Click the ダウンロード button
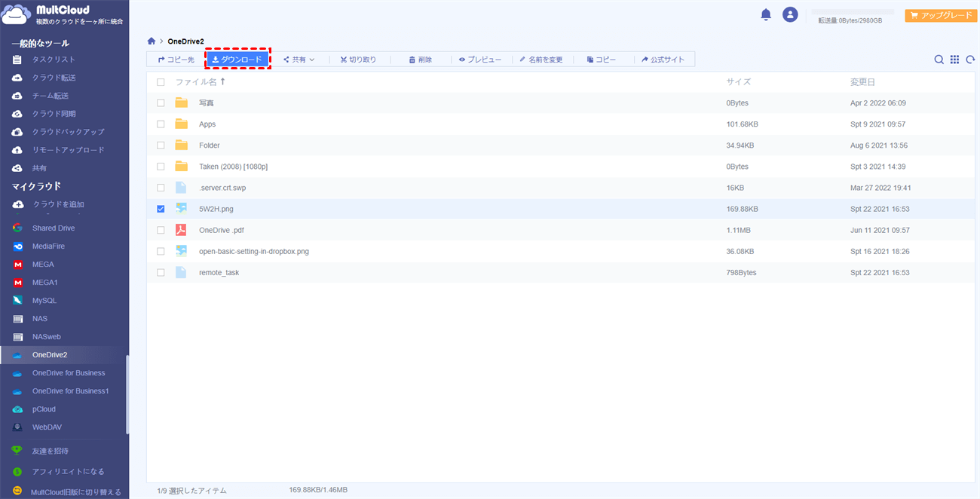 click(x=237, y=60)
